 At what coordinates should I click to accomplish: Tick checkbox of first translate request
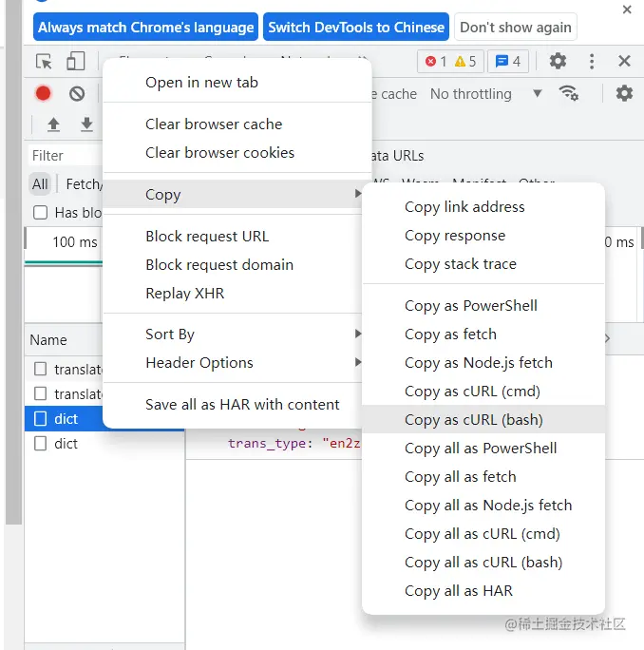40,369
